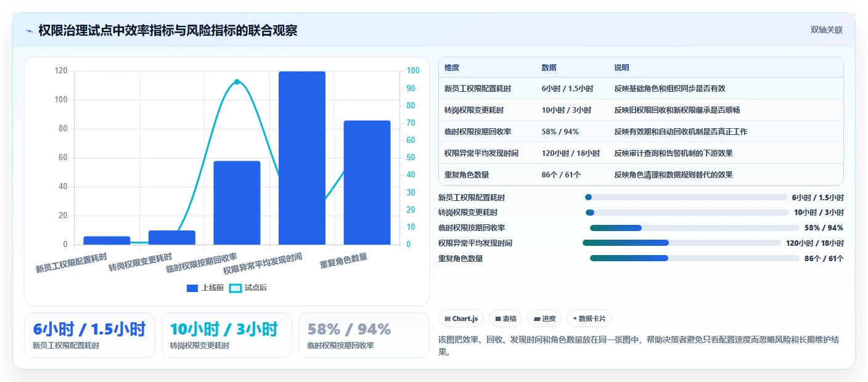Click the 表格 tag
This screenshot has width=868, height=382.
pos(506,319)
